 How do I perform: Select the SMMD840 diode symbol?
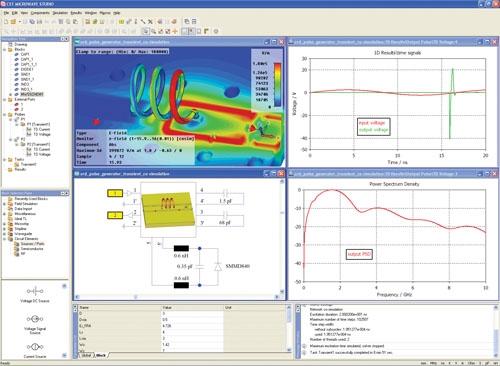(218, 267)
